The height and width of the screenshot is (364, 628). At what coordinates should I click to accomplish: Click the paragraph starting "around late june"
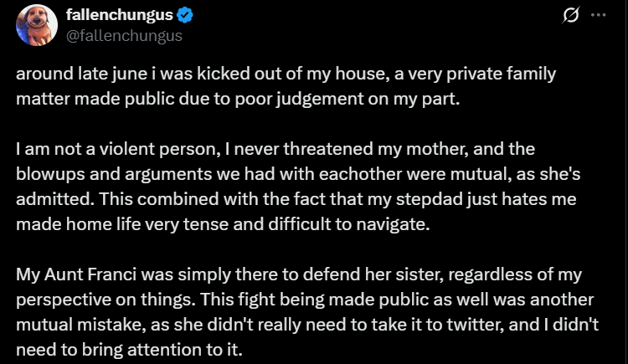(285, 85)
